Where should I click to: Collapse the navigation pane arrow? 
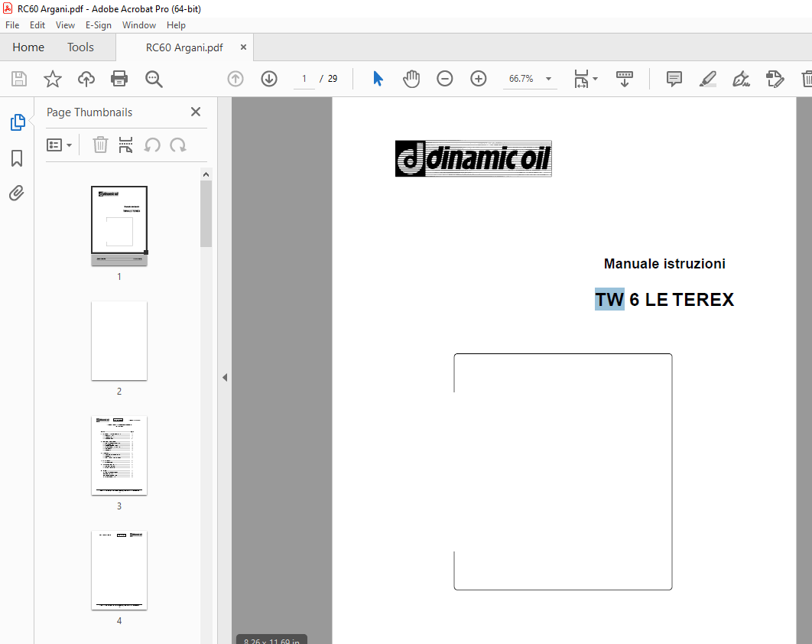225,377
